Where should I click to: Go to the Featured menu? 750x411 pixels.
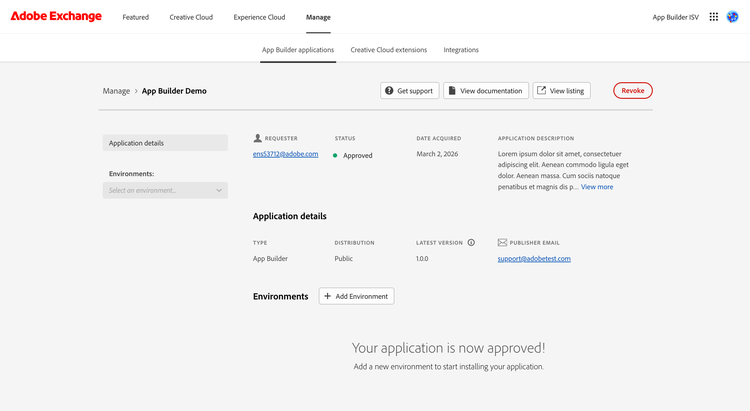pos(135,17)
